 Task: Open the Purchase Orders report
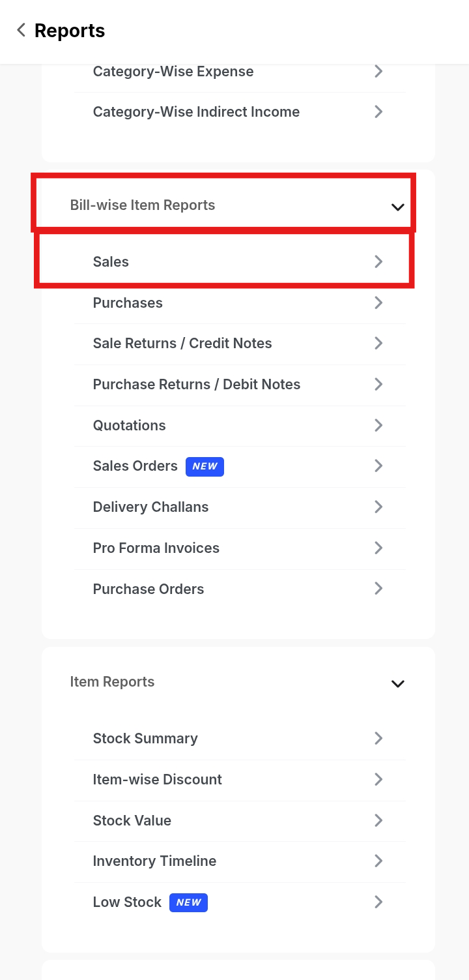tap(149, 589)
